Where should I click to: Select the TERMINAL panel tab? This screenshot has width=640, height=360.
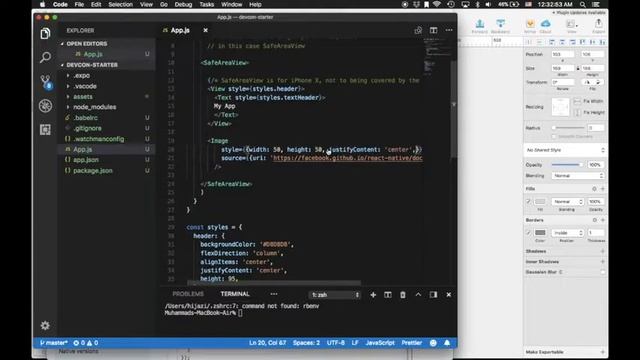click(235, 294)
